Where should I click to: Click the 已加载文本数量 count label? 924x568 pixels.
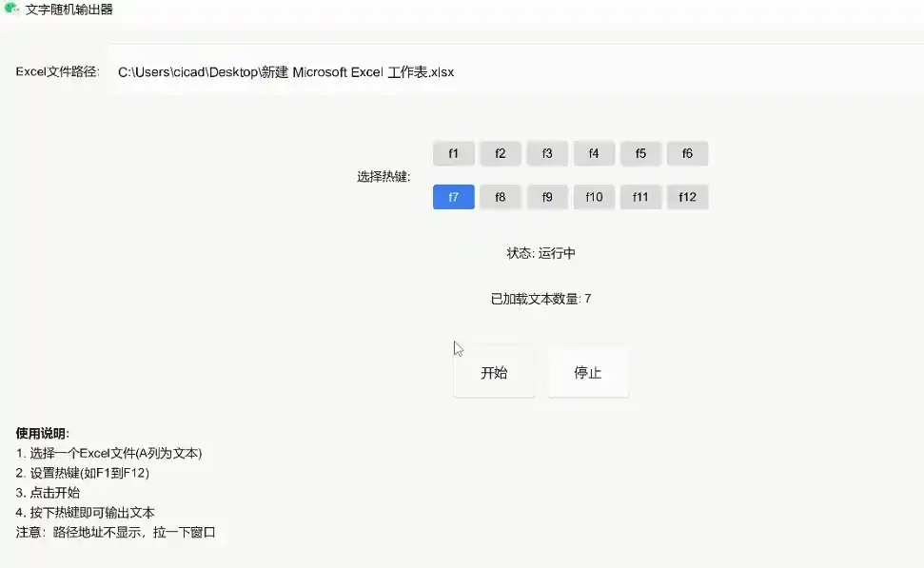coord(541,299)
